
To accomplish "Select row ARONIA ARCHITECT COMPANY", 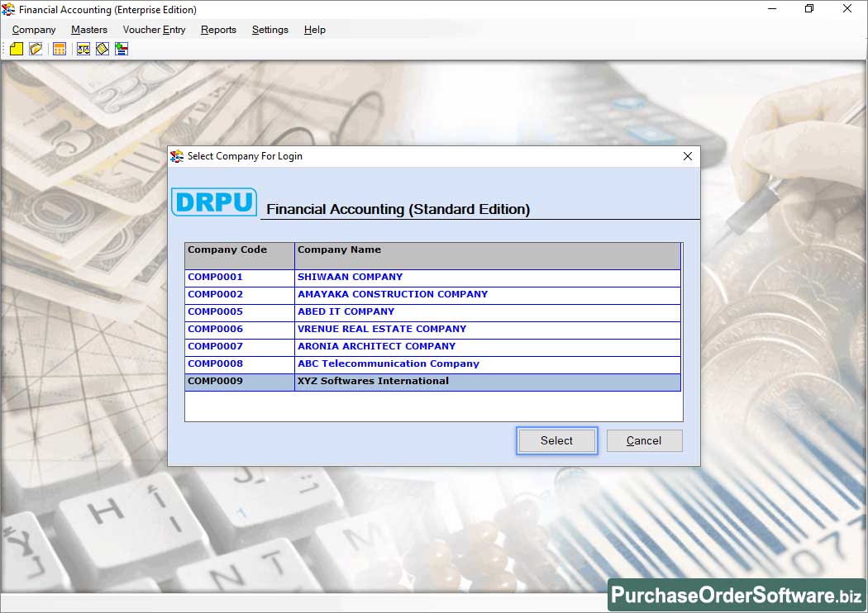I will (x=433, y=347).
